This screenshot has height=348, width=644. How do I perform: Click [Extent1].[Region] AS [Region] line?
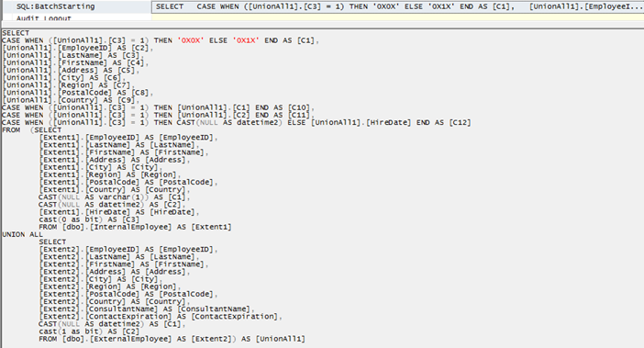(110, 174)
